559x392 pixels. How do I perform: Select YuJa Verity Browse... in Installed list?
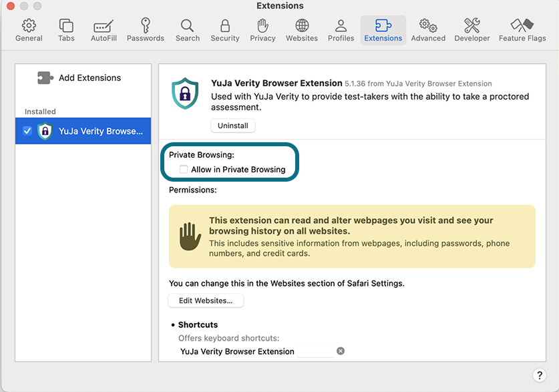point(83,131)
